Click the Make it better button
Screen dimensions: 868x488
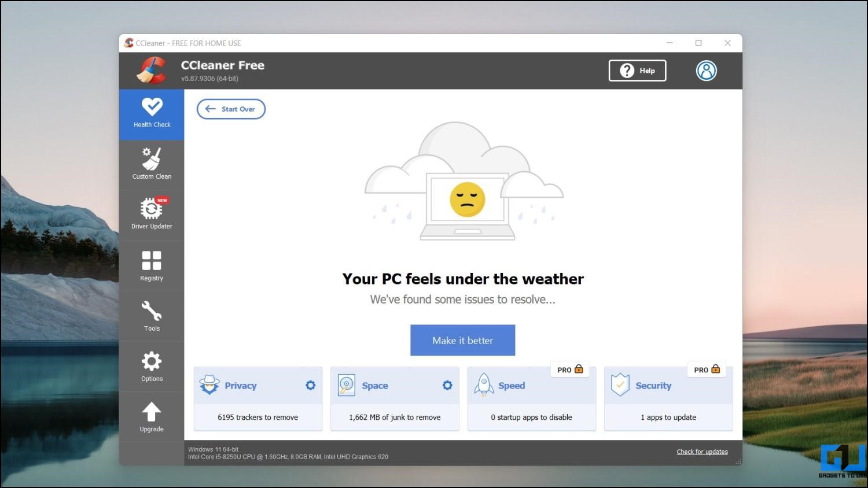(462, 340)
